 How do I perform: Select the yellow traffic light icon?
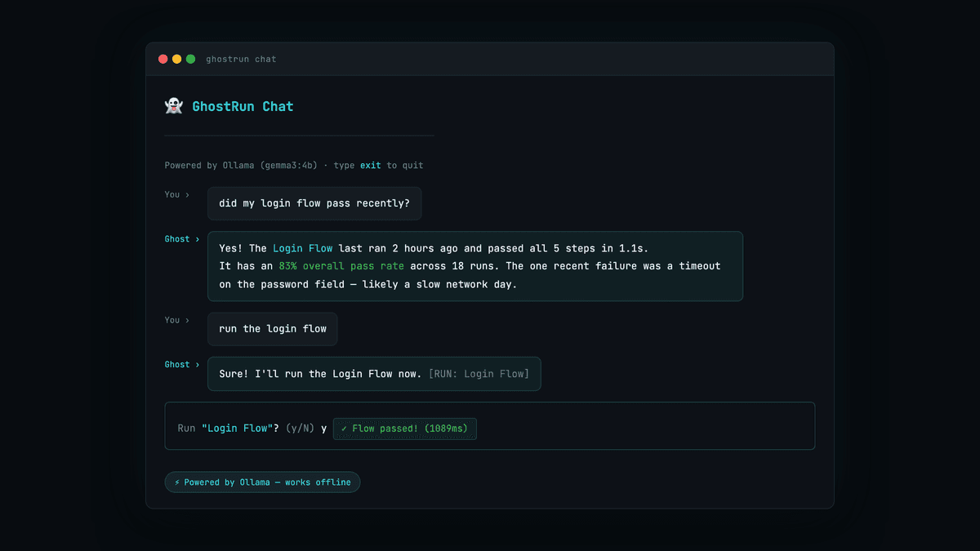pyautogui.click(x=176, y=59)
